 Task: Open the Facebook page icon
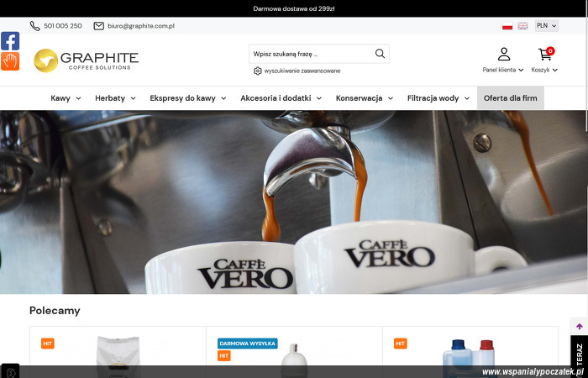coord(10,41)
